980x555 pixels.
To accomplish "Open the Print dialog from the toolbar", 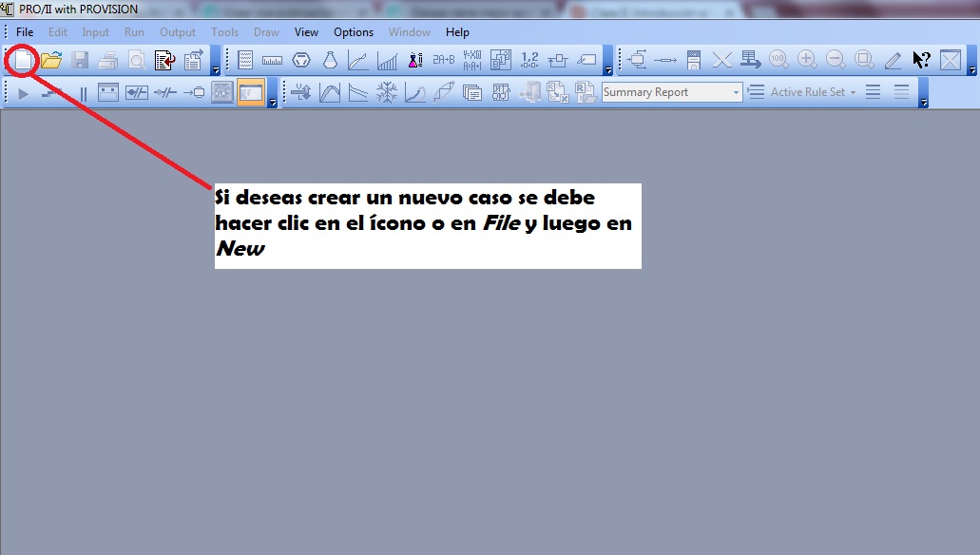I will tap(108, 60).
